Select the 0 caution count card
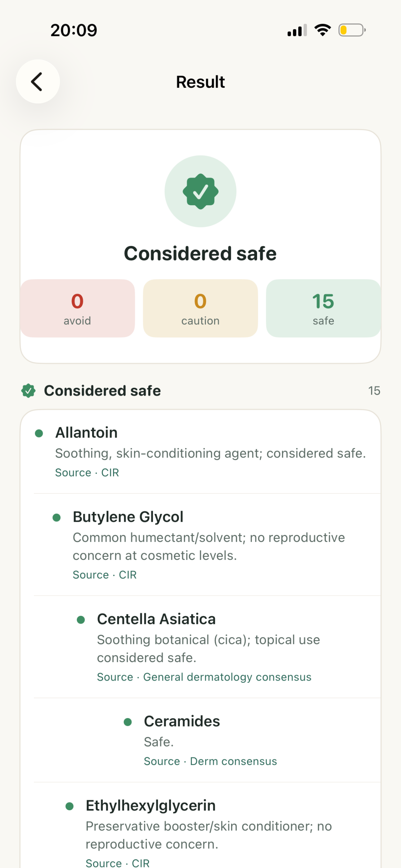This screenshot has width=401, height=868. [x=200, y=308]
